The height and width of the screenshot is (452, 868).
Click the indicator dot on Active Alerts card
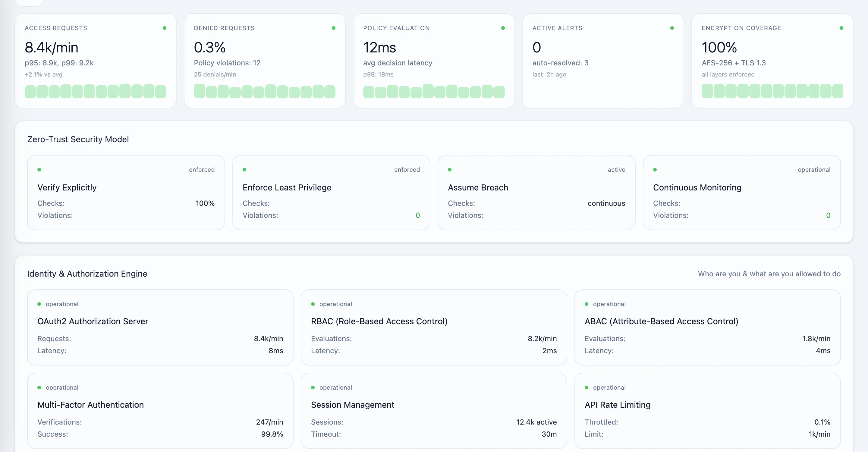coord(671,28)
